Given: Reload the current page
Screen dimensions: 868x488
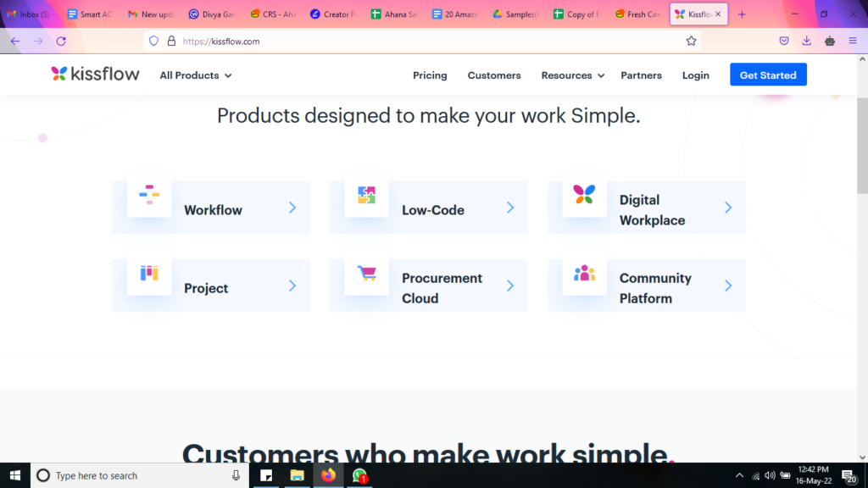Looking at the screenshot, I should click(x=61, y=41).
